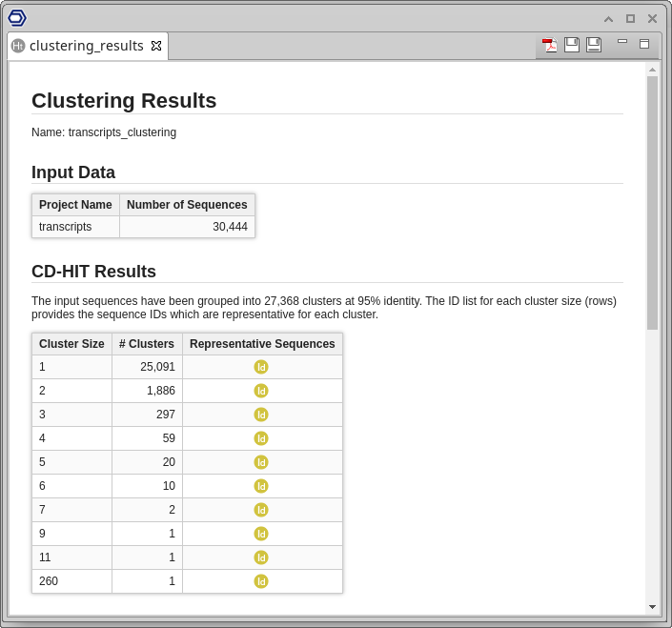Roll up window with title bar arrow

(608, 18)
